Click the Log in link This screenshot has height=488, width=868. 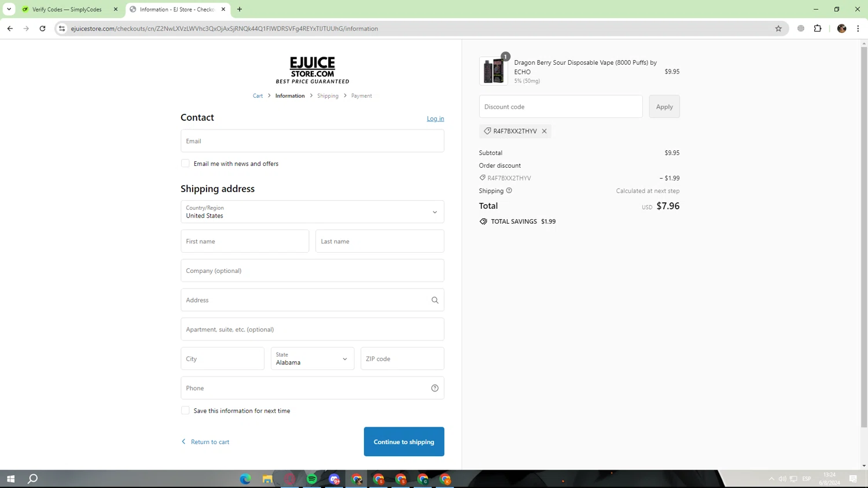point(436,119)
